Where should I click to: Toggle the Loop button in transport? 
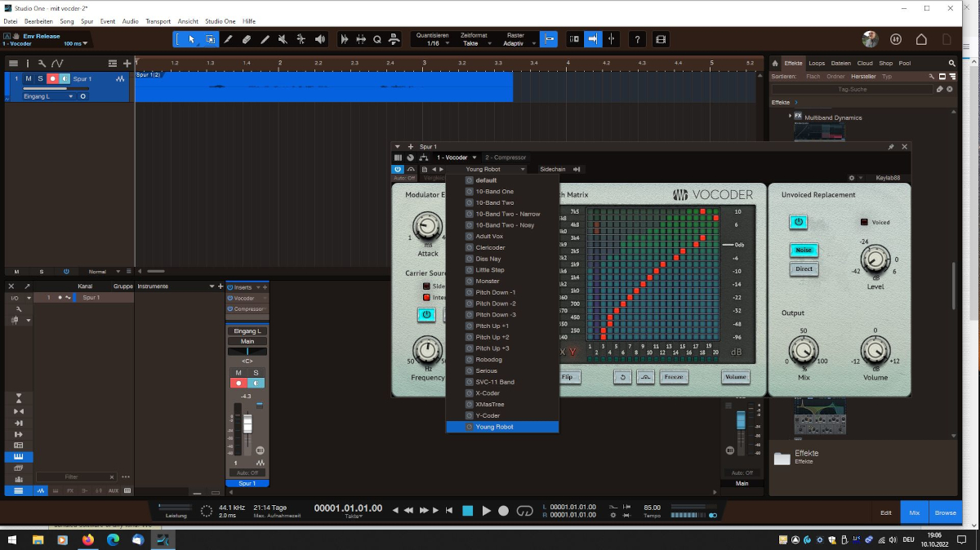pos(525,511)
